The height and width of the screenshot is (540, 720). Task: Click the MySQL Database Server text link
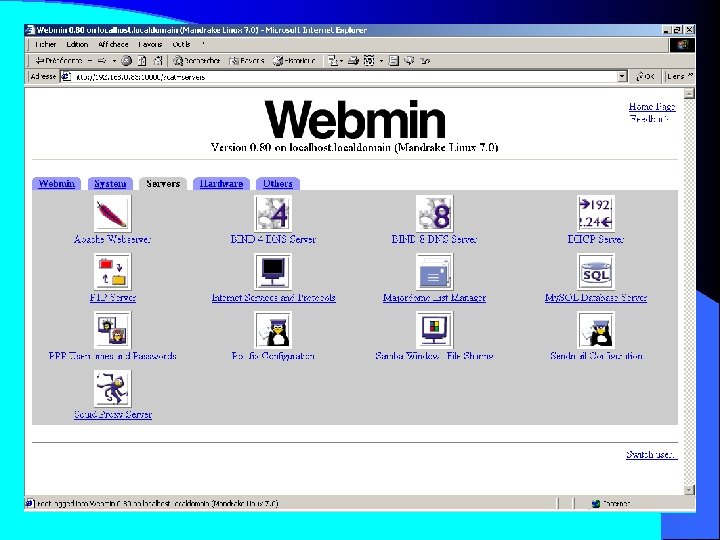click(x=596, y=298)
